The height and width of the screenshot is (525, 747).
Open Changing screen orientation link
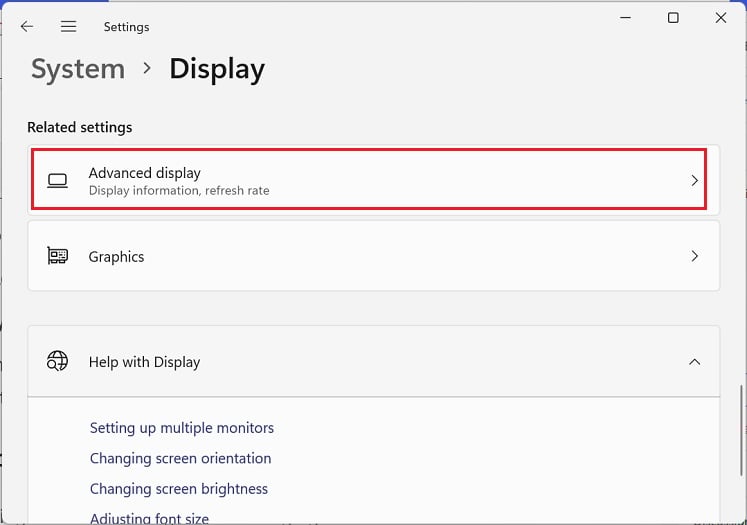point(180,459)
